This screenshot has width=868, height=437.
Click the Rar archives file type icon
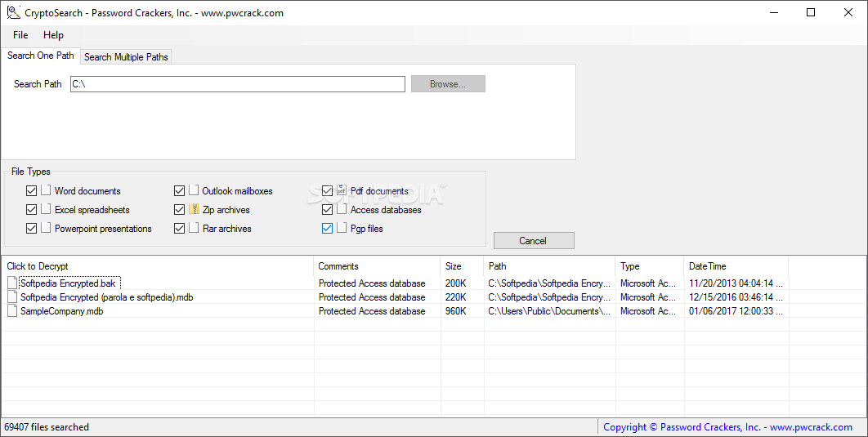coord(193,228)
